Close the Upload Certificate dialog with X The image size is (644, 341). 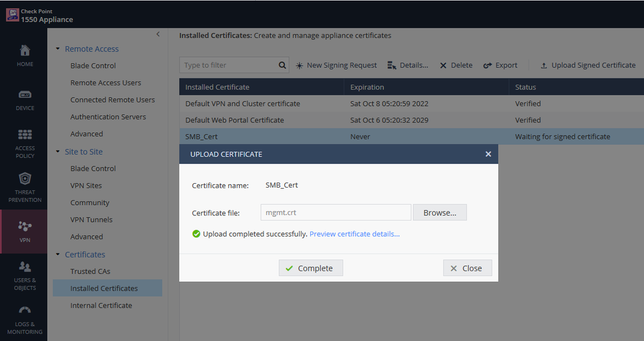(x=488, y=154)
